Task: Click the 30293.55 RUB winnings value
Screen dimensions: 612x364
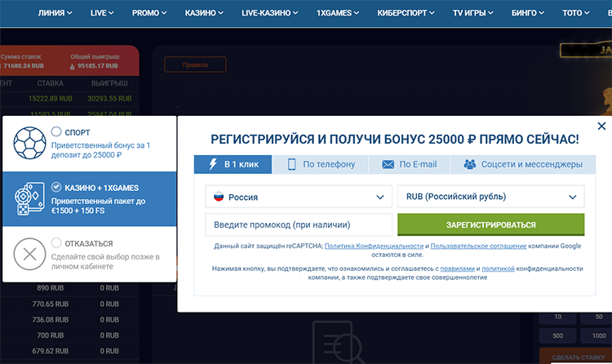Action: click(x=109, y=99)
